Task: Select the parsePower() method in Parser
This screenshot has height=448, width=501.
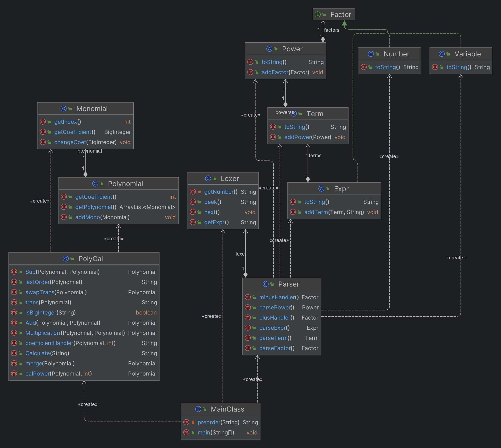Action: [x=281, y=307]
